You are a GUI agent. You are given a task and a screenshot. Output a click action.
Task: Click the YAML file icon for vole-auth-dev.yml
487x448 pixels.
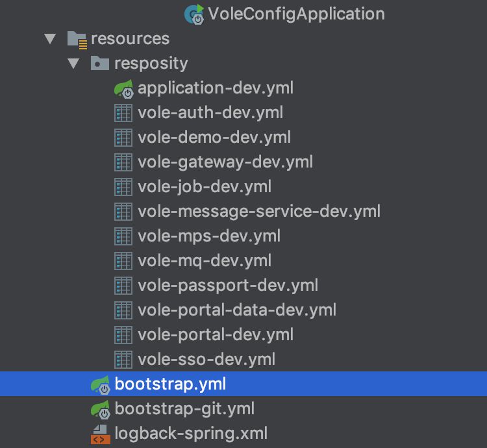pyautogui.click(x=123, y=113)
